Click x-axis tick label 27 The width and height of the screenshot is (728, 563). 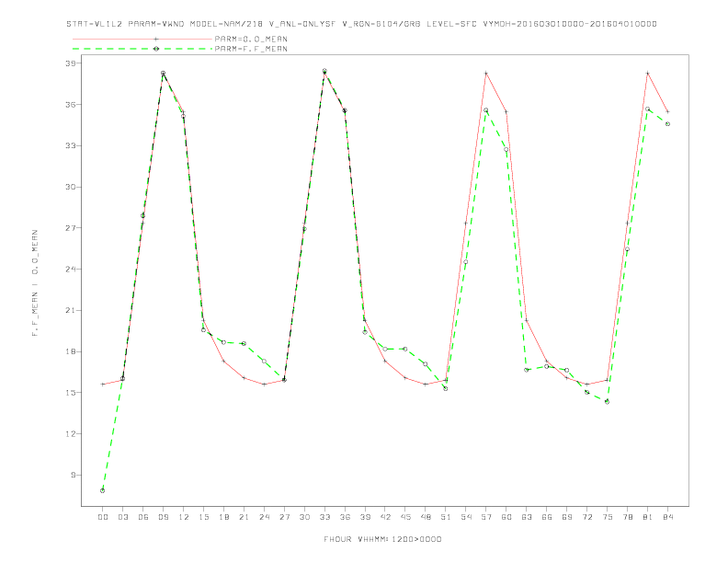tap(284, 517)
